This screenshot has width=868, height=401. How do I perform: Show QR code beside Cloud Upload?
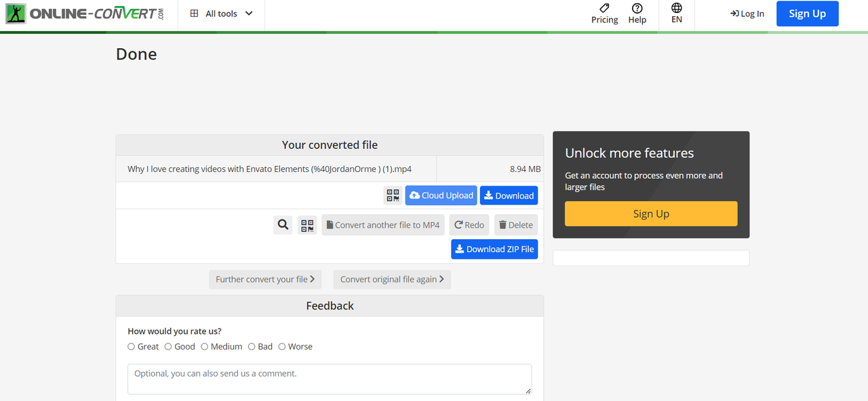pyautogui.click(x=393, y=196)
